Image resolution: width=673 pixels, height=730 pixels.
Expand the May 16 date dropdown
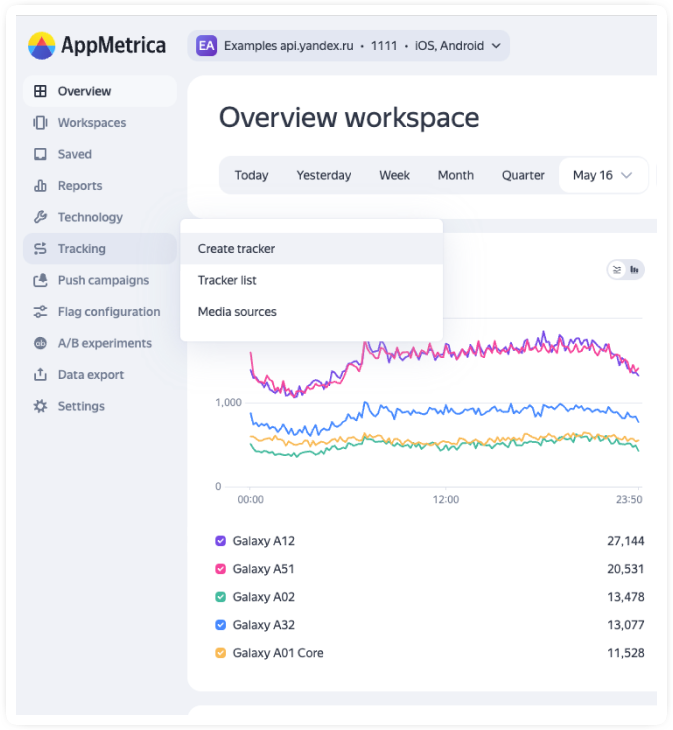pos(602,175)
